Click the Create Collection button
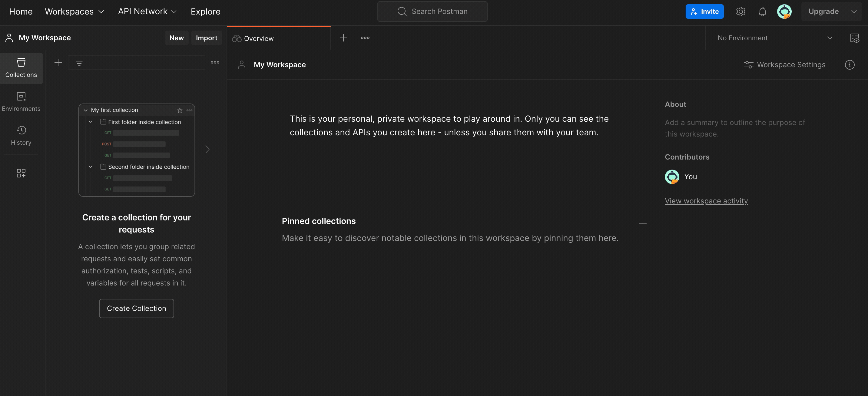This screenshot has height=396, width=868. (x=137, y=308)
